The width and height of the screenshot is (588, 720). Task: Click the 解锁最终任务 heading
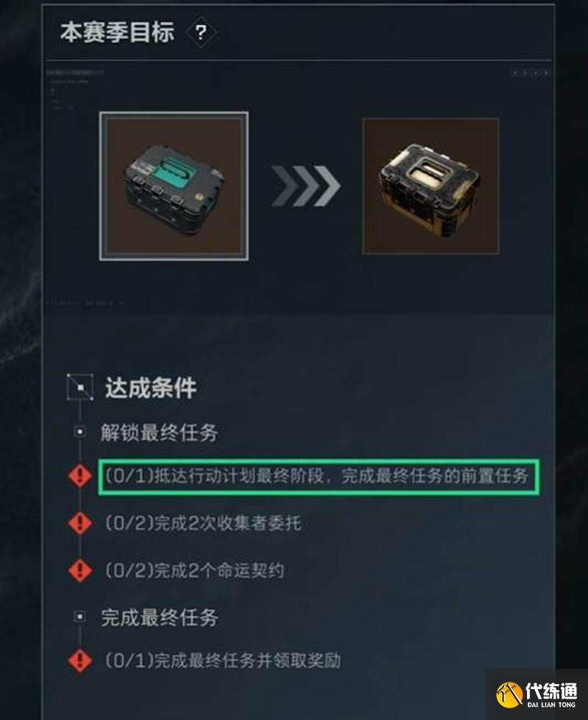(x=159, y=433)
